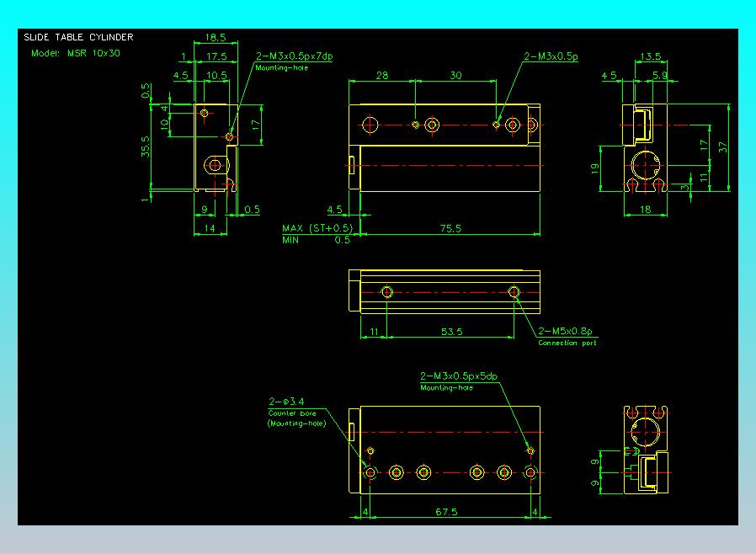Select the 53.5 dimension value
The height and width of the screenshot is (554, 756).
pos(452,331)
